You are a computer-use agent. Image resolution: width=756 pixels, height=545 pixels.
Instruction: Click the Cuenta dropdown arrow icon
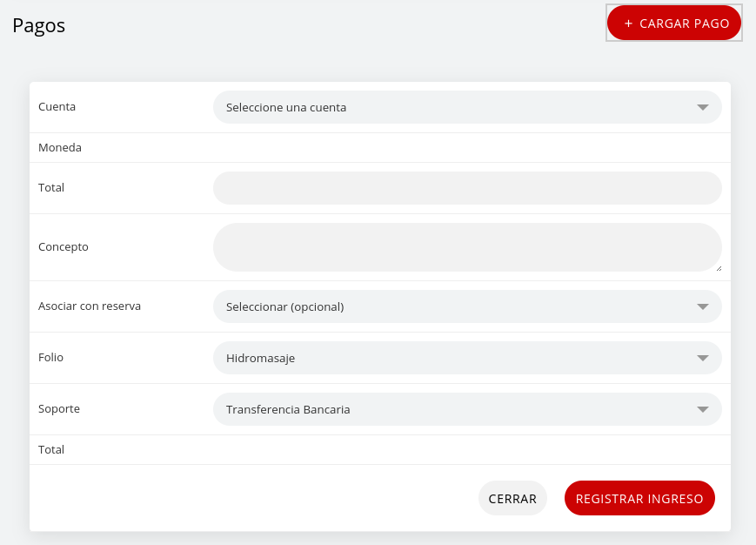(702, 107)
